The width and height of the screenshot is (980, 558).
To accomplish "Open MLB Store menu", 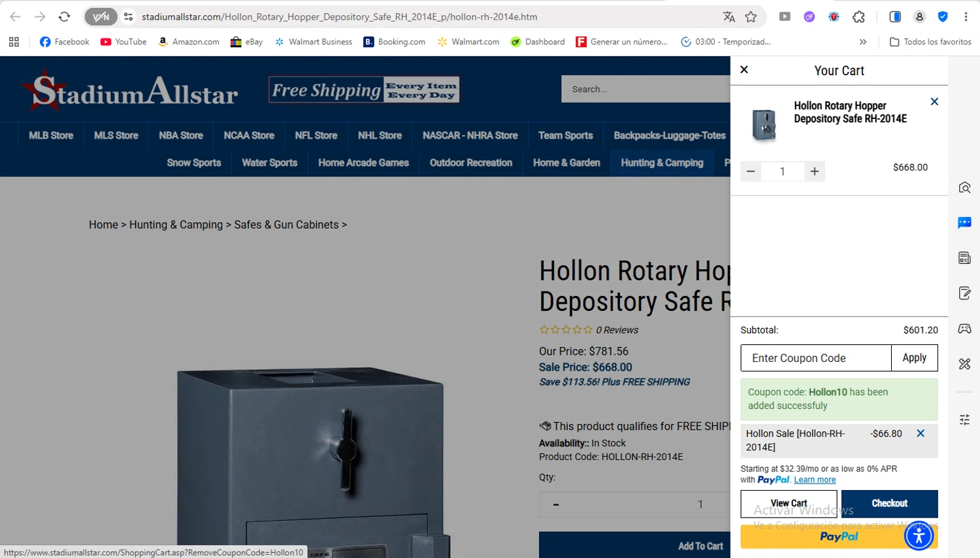I will (x=51, y=135).
